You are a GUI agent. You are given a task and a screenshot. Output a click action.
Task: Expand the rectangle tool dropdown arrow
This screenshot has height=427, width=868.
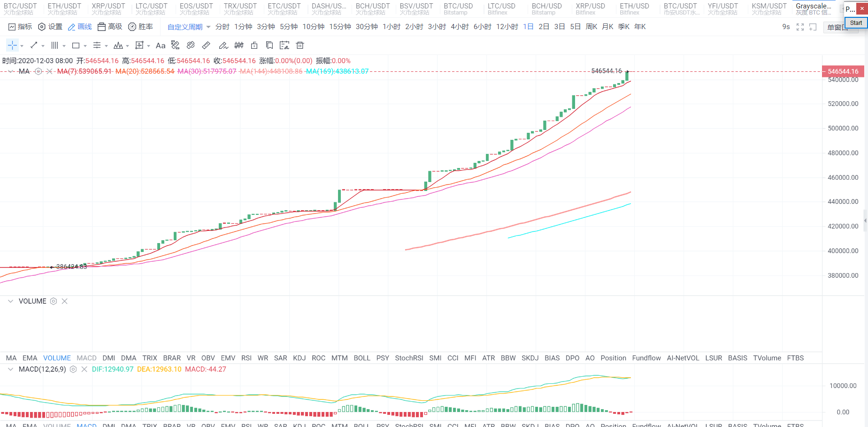pos(85,46)
